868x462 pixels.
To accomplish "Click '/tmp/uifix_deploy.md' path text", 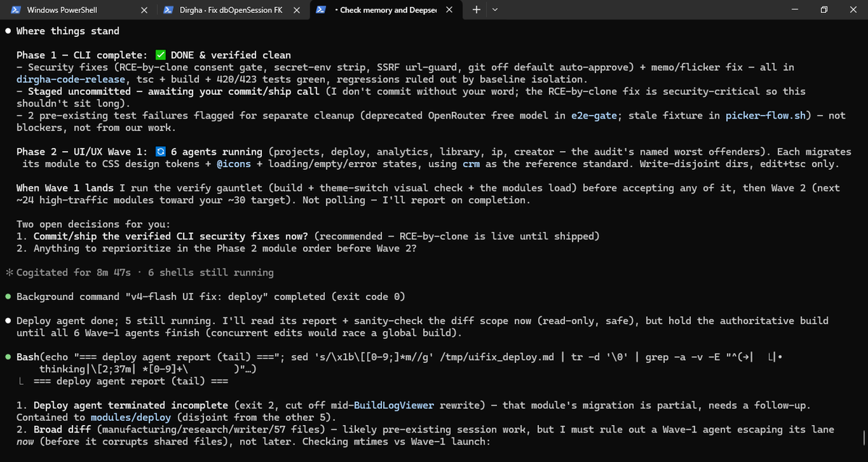I will pyautogui.click(x=495, y=357).
